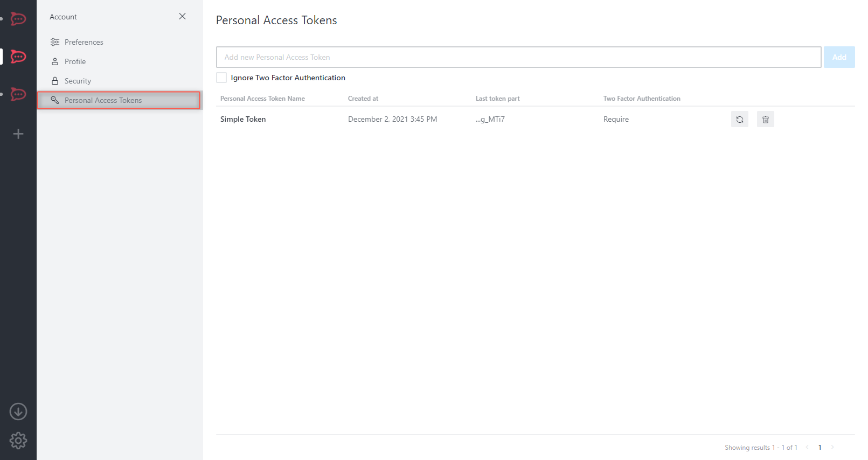
Task: Click the Account panel title
Action: pyautogui.click(x=63, y=17)
